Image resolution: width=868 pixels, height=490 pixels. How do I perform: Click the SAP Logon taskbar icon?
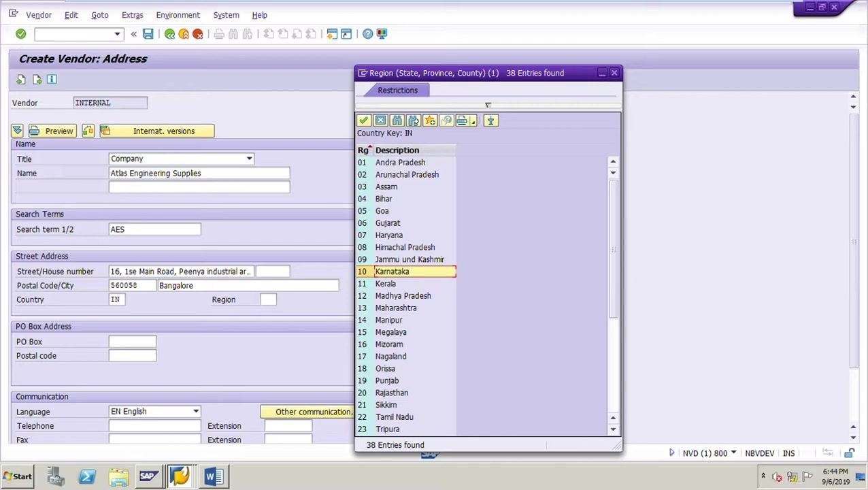(148, 476)
